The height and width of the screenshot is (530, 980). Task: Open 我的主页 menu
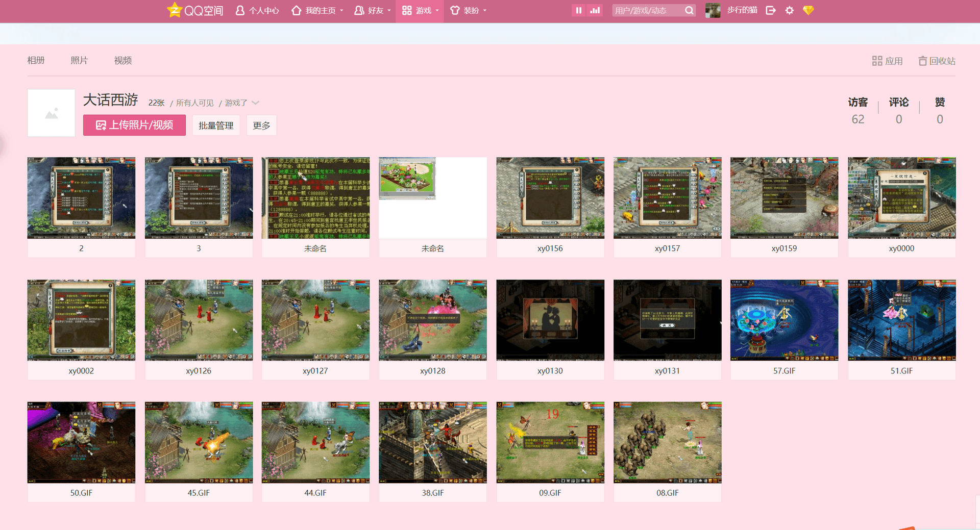coord(316,10)
